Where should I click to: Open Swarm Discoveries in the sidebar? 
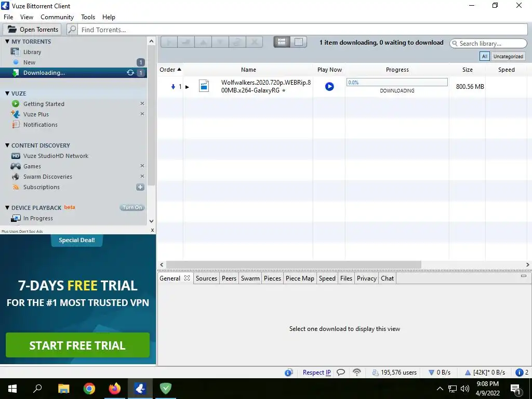(47, 177)
